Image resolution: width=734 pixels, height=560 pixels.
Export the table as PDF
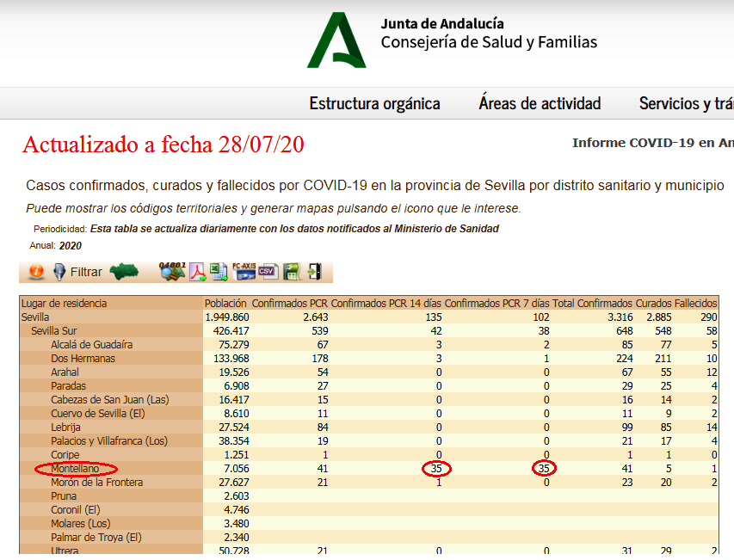[199, 272]
